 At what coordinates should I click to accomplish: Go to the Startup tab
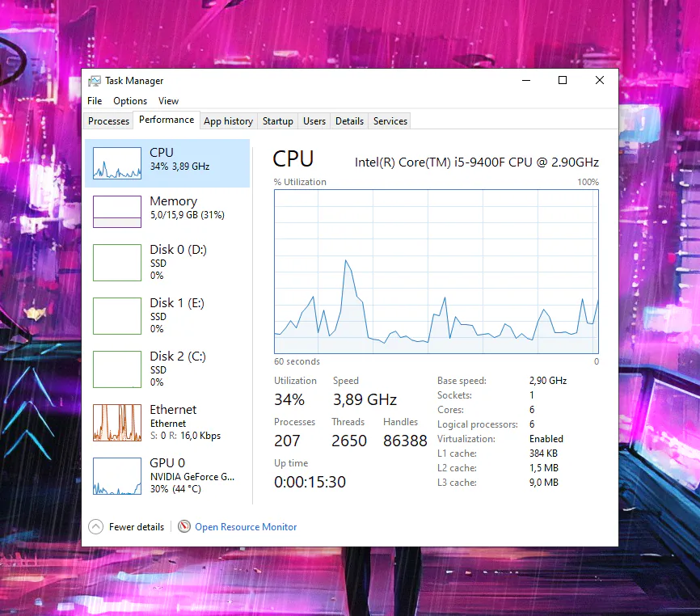tap(278, 121)
